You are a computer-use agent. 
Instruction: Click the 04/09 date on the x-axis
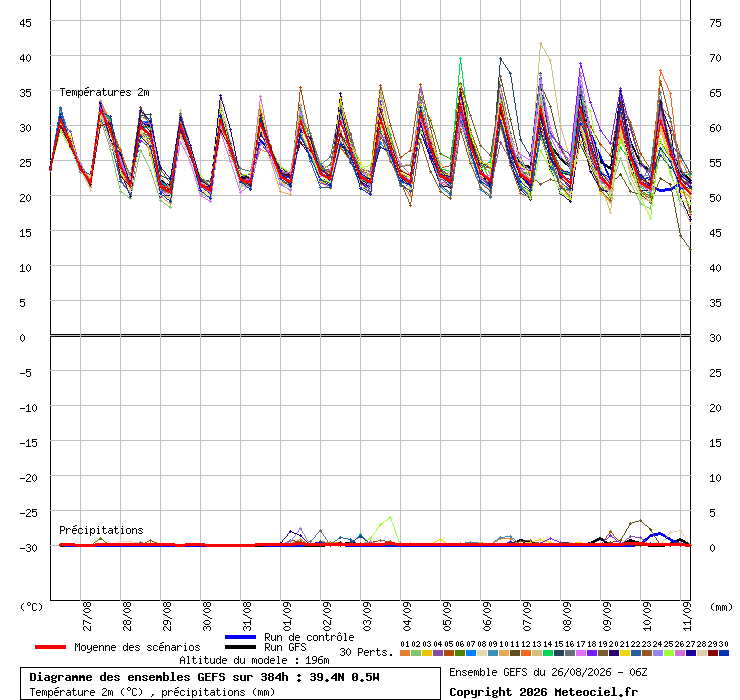(x=407, y=616)
